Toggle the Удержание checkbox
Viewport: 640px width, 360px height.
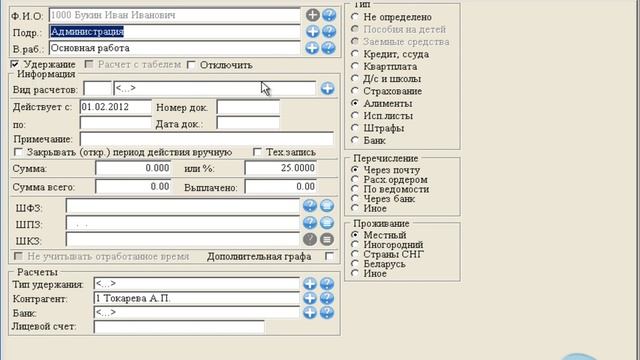click(x=15, y=64)
